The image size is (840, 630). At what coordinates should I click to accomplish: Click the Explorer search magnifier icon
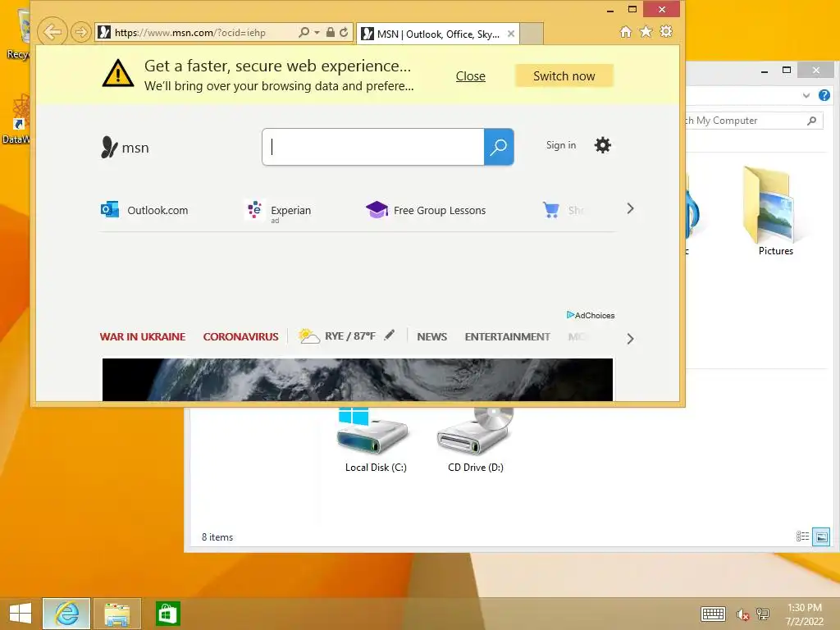(x=812, y=121)
